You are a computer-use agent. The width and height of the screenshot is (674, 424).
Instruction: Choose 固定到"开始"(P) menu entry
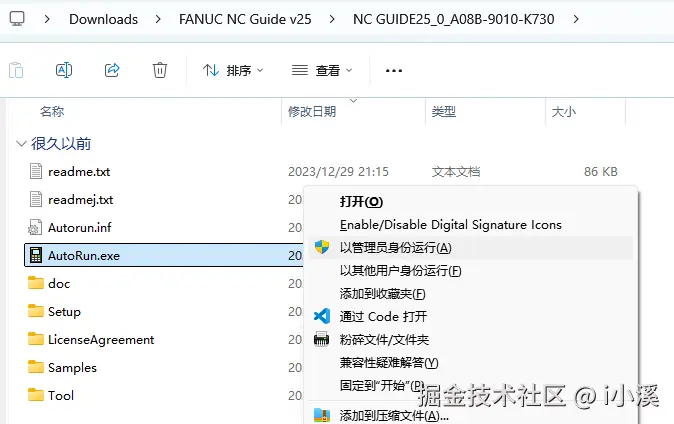tap(382, 385)
